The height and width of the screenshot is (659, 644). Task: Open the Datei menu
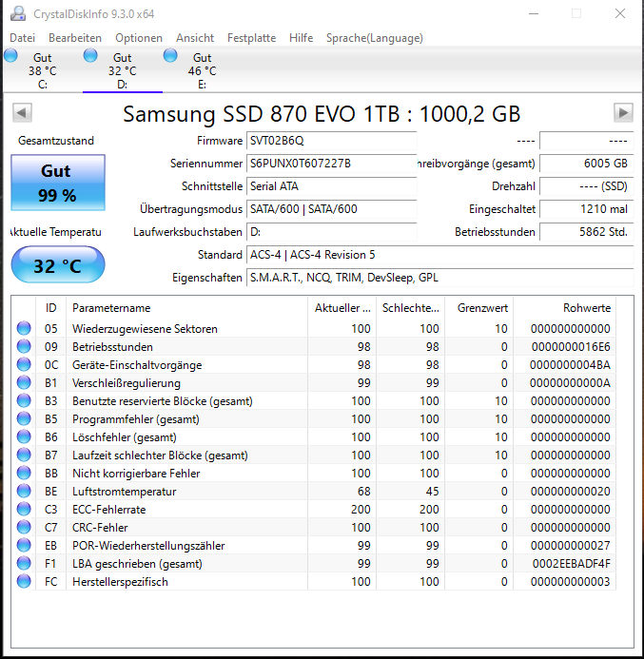tap(22, 38)
